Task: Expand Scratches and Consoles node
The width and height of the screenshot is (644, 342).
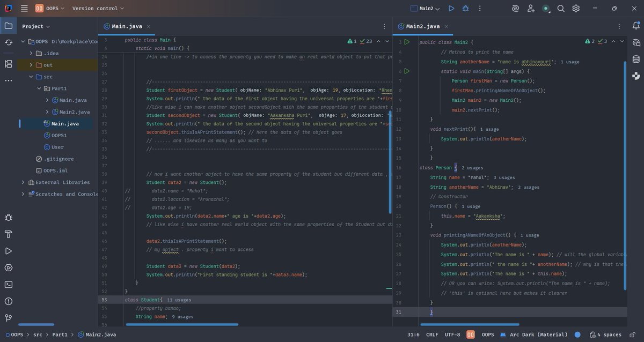Action: pos(23,194)
